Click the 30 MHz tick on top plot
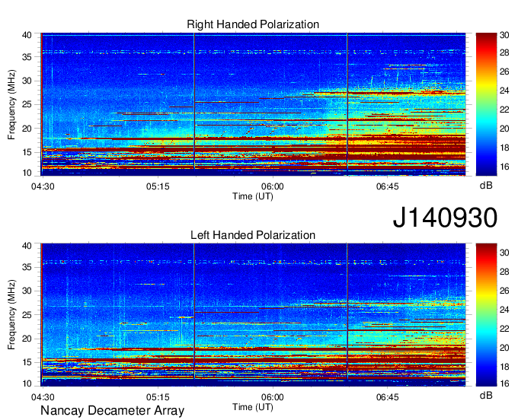Screen dimensions: 518x420 [x=27, y=81]
